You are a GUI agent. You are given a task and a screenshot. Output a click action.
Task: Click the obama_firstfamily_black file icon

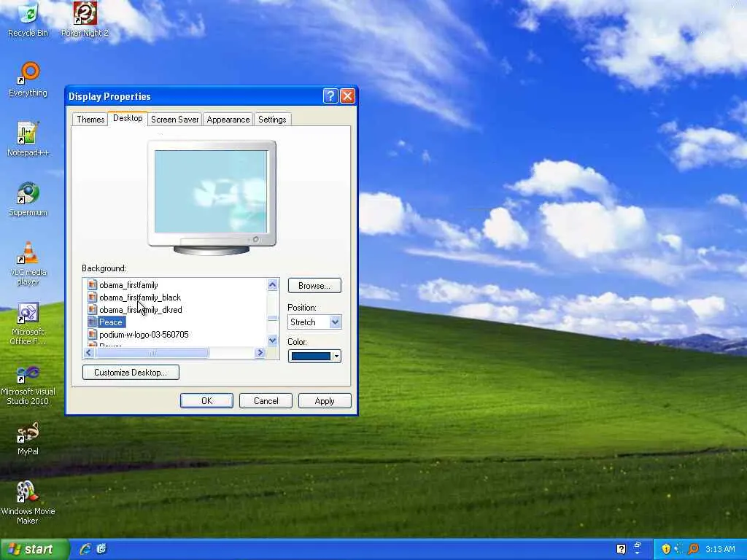(x=93, y=297)
